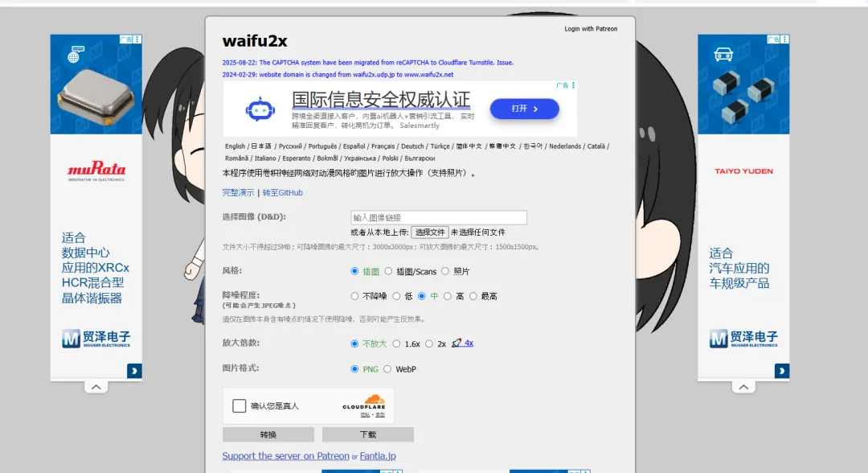Click the 打开 button in banner ad
This screenshot has width=868, height=473.
[x=524, y=109]
